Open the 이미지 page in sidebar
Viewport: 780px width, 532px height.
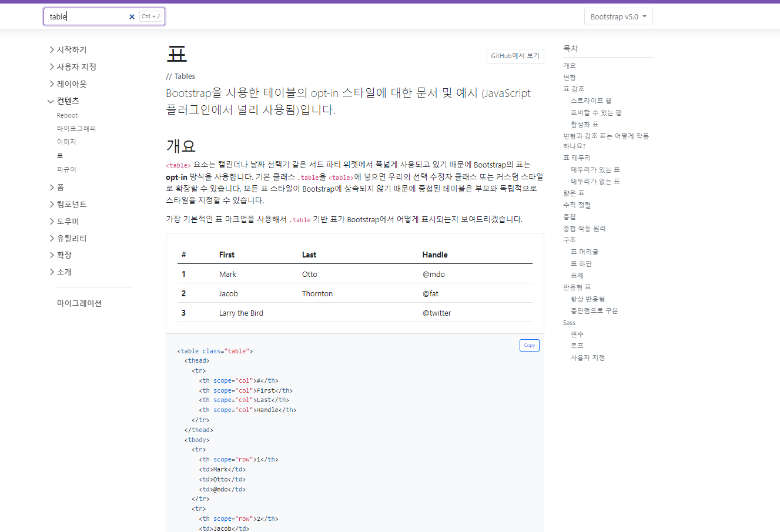click(66, 142)
